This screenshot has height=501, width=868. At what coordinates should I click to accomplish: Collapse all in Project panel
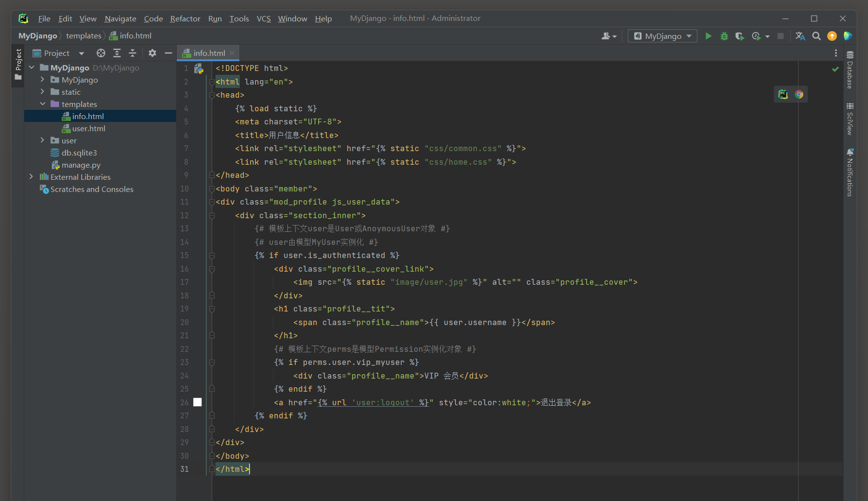pos(133,53)
